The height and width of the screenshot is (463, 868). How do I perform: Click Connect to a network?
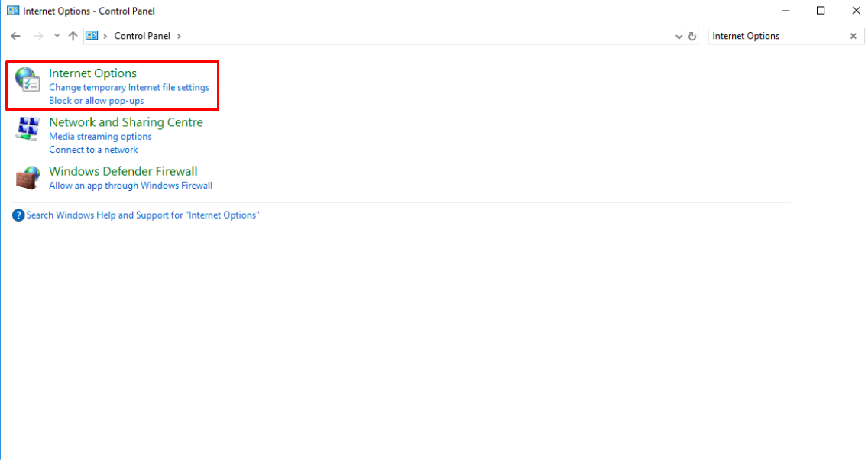point(93,150)
